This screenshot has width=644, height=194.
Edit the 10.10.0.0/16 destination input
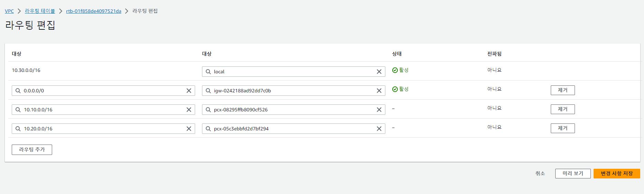tap(103, 110)
